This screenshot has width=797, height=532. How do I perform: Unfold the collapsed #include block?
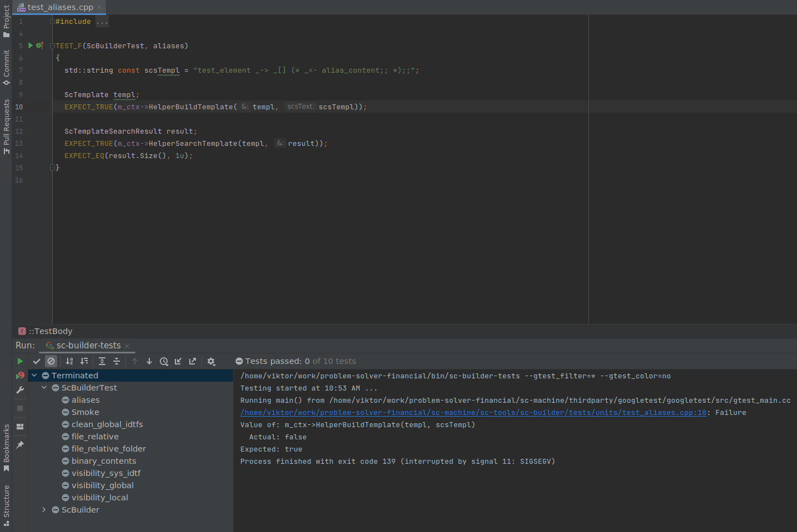tap(52, 22)
